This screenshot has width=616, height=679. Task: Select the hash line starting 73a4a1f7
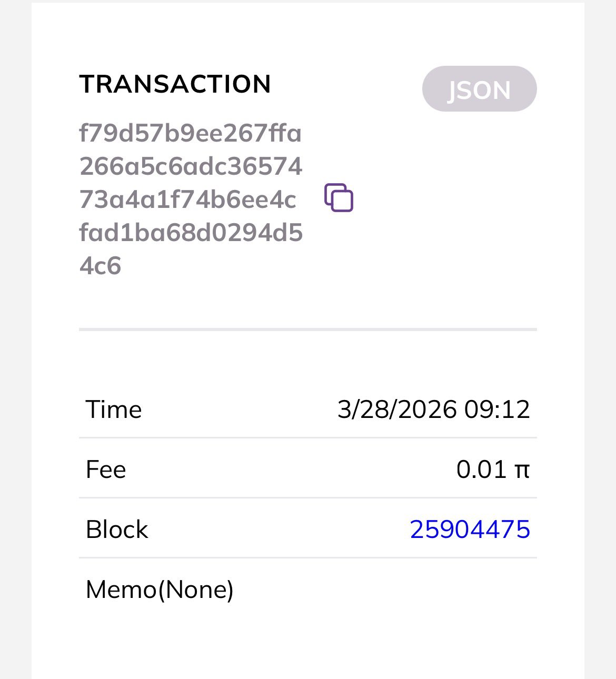pos(187,199)
